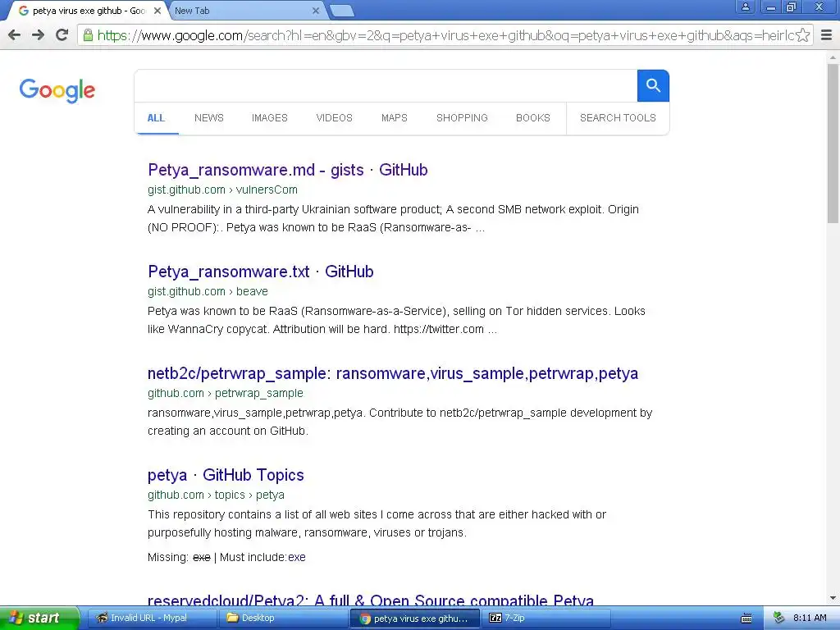Open the Chrome hamburger menu
840x630 pixels.
(826, 35)
